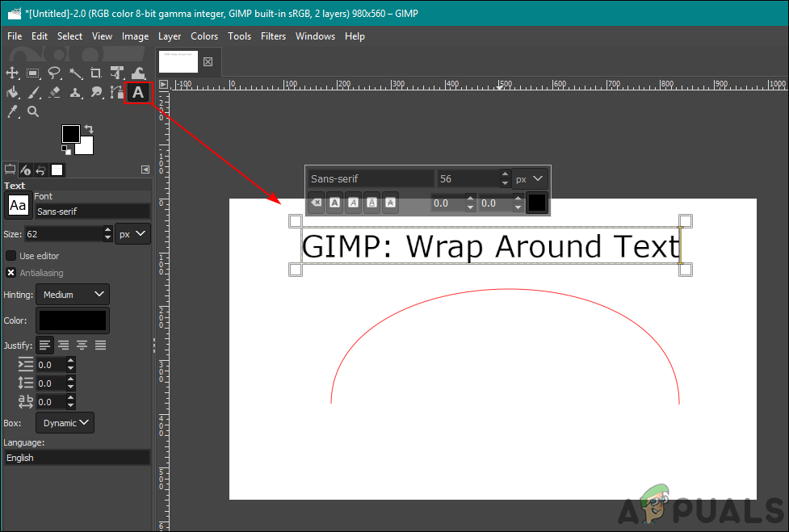Pick the Free Select lasso tool
Image resolution: width=789 pixels, height=532 pixels.
(54, 73)
